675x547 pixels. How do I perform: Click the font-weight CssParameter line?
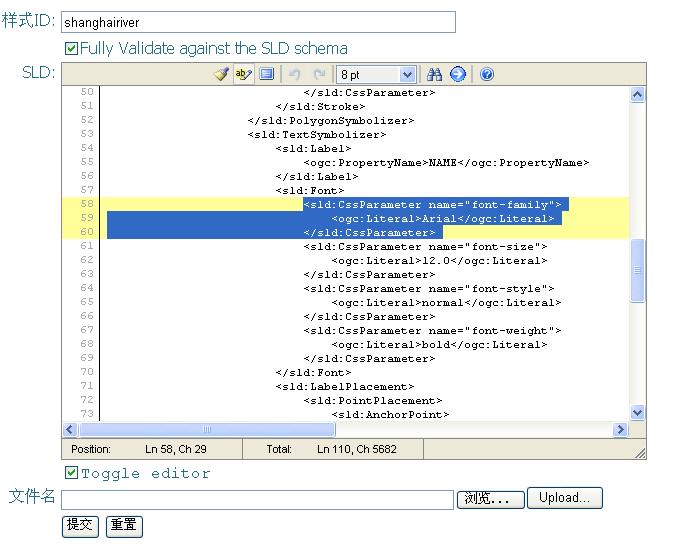pyautogui.click(x=432, y=331)
